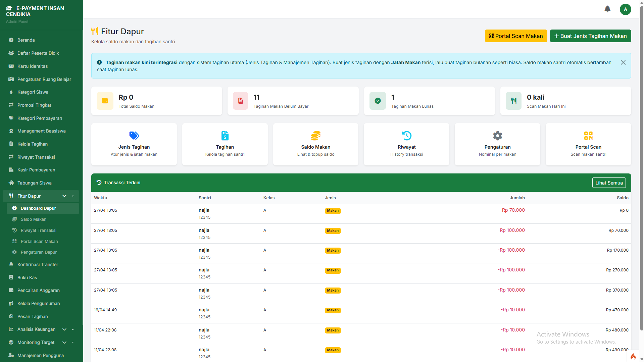This screenshot has height=362, width=644.
Task: Click the Kartu Identitas card icon
Action: pyautogui.click(x=11, y=66)
